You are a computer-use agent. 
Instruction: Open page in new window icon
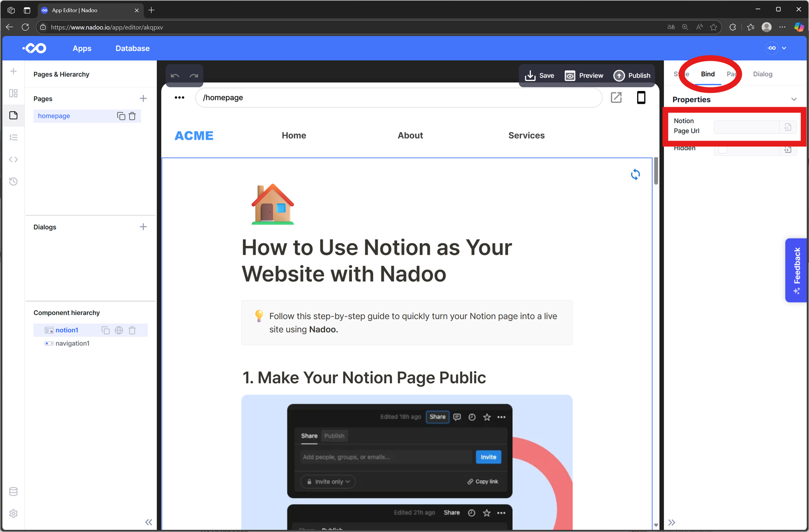coord(616,98)
